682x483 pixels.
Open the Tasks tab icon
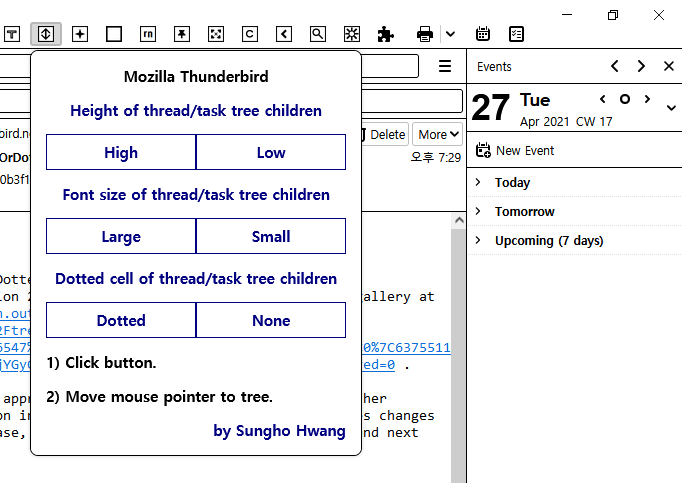pos(516,34)
